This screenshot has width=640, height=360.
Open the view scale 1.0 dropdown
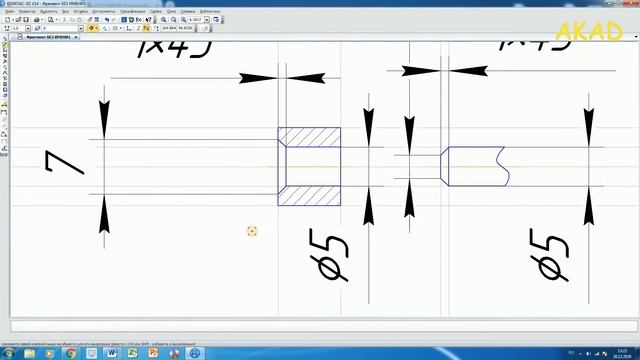[x=28, y=28]
